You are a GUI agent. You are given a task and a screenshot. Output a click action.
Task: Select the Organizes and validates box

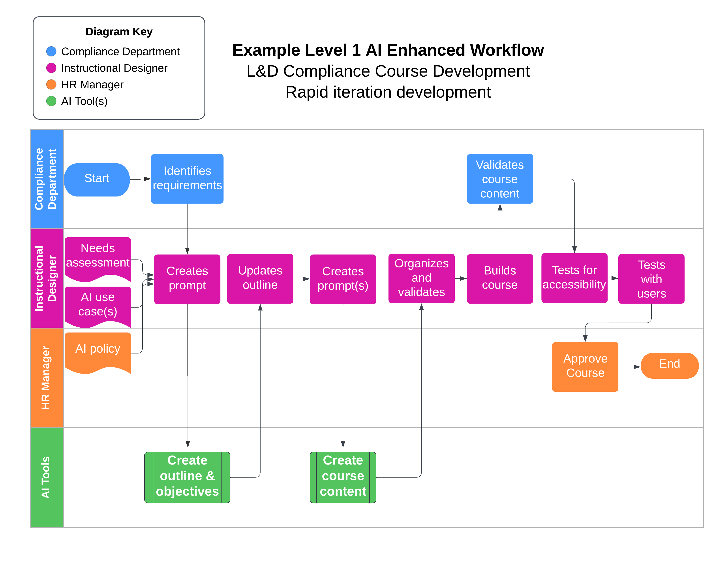pos(421,278)
